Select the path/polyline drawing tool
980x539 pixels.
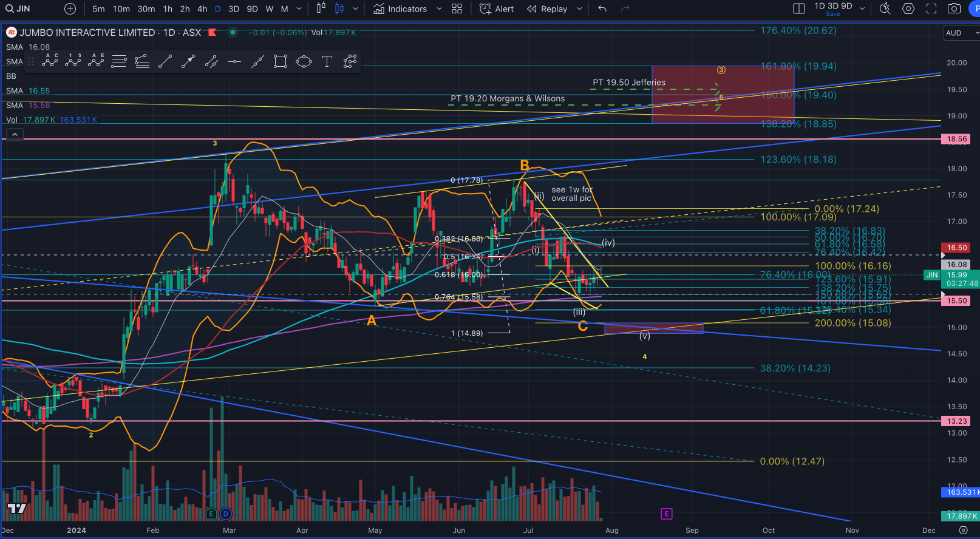click(350, 61)
